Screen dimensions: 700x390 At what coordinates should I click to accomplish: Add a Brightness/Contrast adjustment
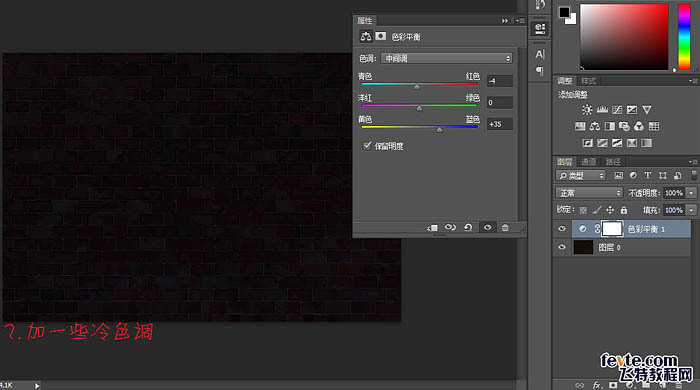click(x=587, y=110)
